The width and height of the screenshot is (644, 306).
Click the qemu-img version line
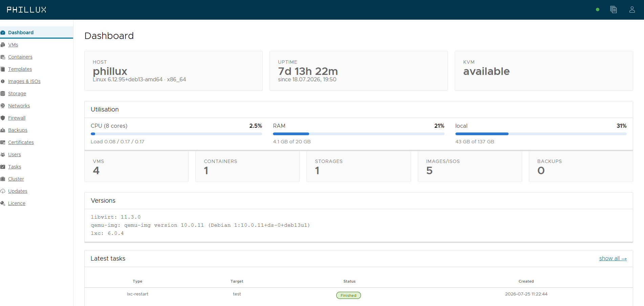(x=200, y=225)
